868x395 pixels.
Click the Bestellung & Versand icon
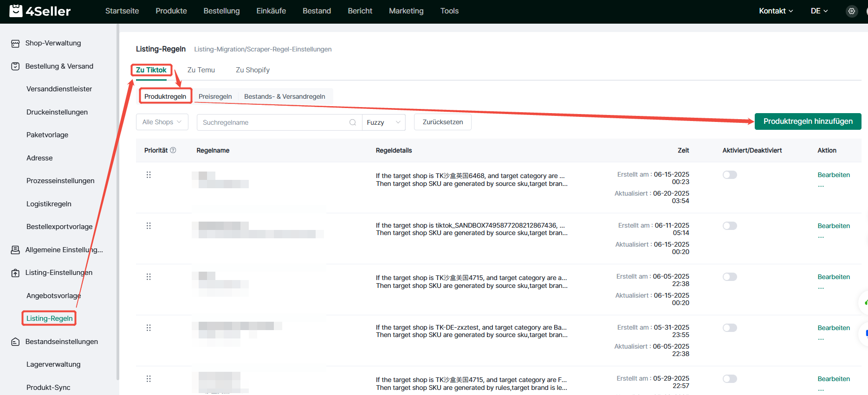[x=15, y=66]
